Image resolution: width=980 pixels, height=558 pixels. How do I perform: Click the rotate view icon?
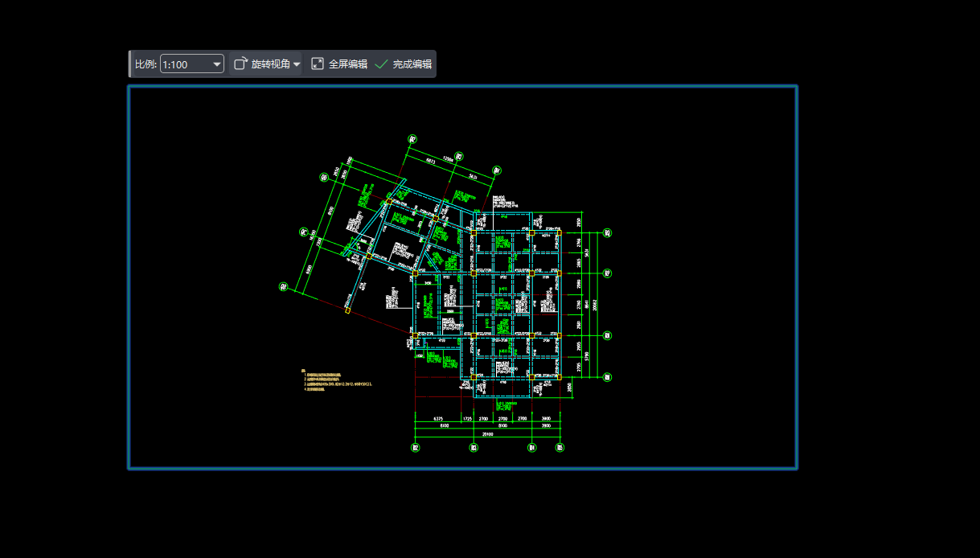(x=240, y=64)
